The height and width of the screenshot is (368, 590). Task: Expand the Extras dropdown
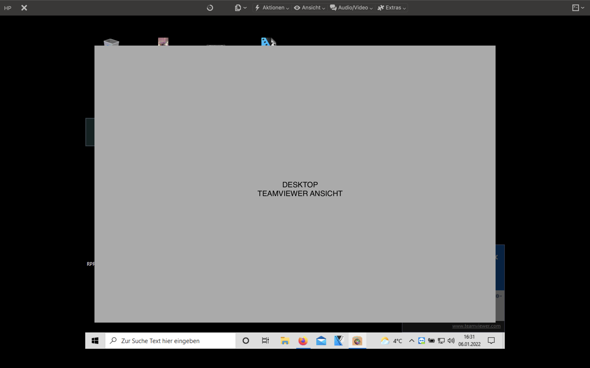(392, 8)
